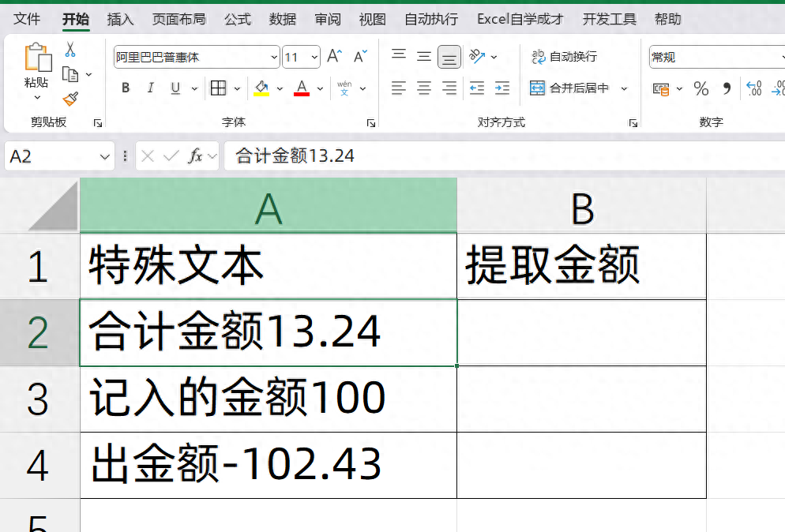This screenshot has width=785, height=532.
Task: Increase font size with the large A button
Action: pyautogui.click(x=334, y=56)
